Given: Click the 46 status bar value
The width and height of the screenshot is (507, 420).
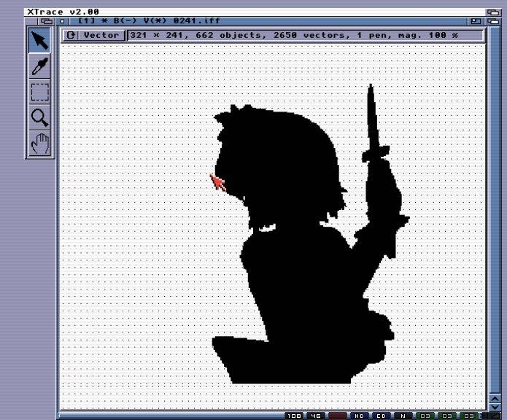Looking at the screenshot, I should 315,416.
